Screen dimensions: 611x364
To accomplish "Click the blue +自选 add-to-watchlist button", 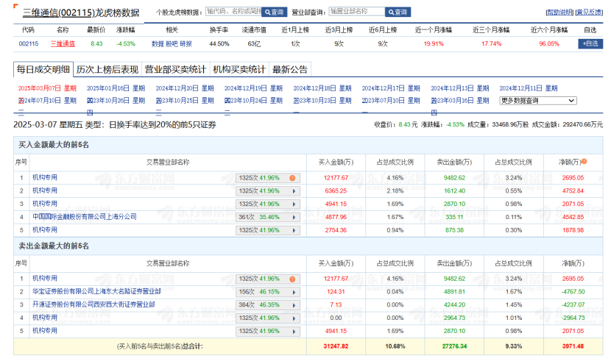I will [590, 44].
